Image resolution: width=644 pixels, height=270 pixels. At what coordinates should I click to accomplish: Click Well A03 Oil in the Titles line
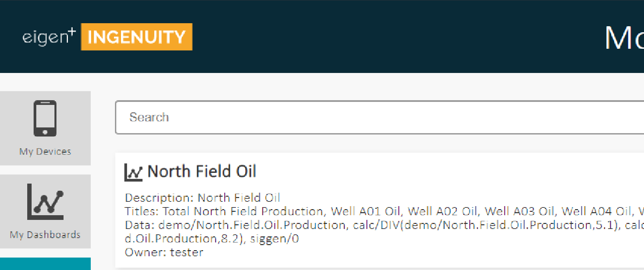tap(519, 211)
